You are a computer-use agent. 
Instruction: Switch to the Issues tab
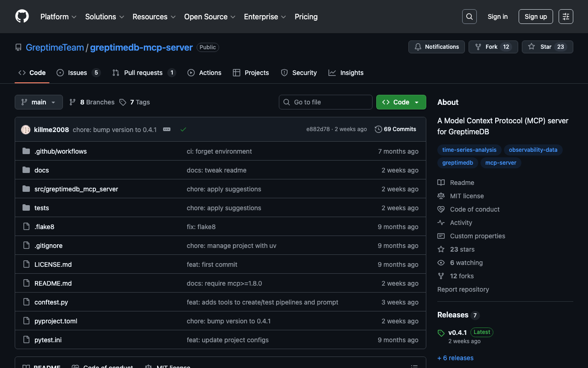pos(78,73)
